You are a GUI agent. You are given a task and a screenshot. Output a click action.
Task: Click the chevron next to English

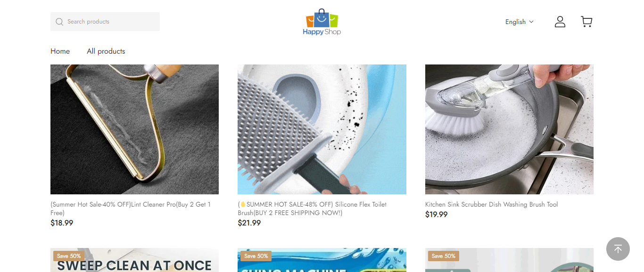[x=531, y=22]
